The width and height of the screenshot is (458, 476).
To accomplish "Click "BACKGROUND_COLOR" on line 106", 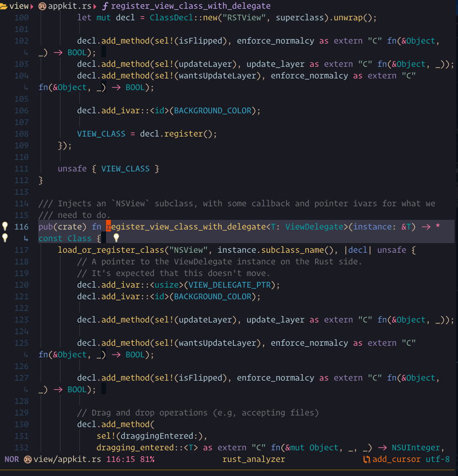I will (213, 111).
